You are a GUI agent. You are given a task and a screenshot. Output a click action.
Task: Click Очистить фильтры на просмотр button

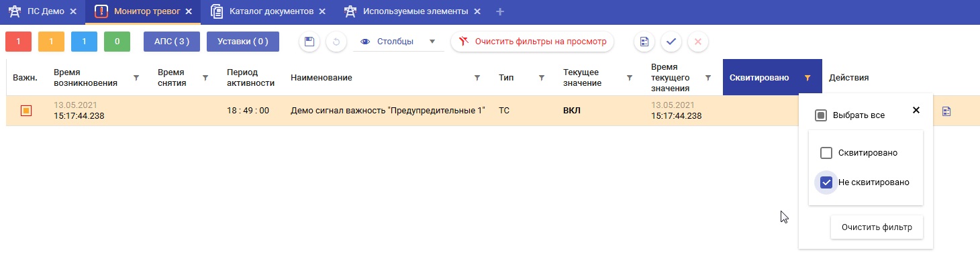(x=532, y=42)
